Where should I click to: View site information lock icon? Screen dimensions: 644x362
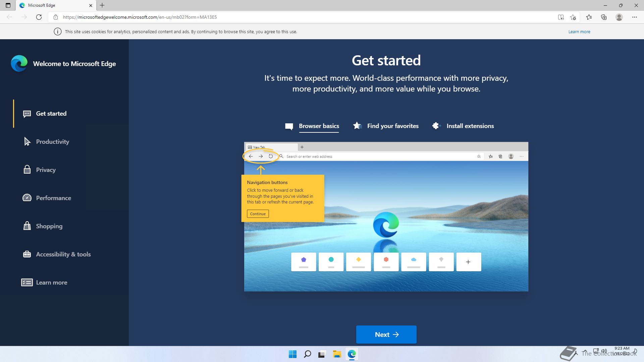[x=56, y=17]
